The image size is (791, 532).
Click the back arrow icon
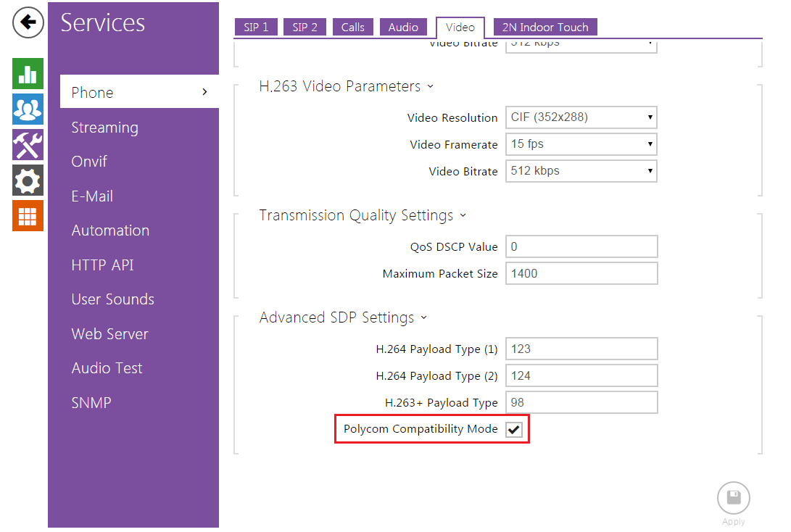point(28,23)
